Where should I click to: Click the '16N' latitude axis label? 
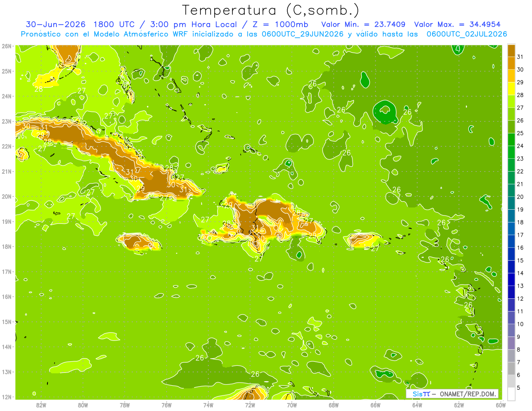[7, 297]
